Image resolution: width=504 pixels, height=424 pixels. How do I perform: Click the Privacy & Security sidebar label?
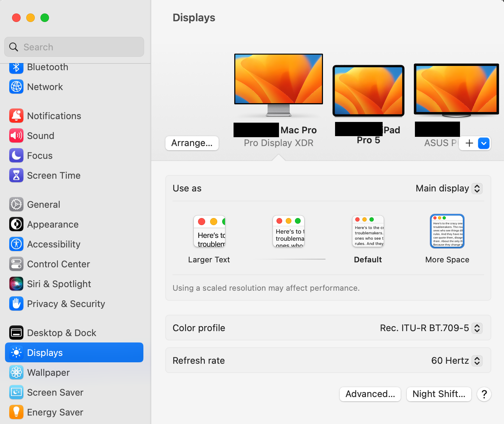pyautogui.click(x=66, y=304)
